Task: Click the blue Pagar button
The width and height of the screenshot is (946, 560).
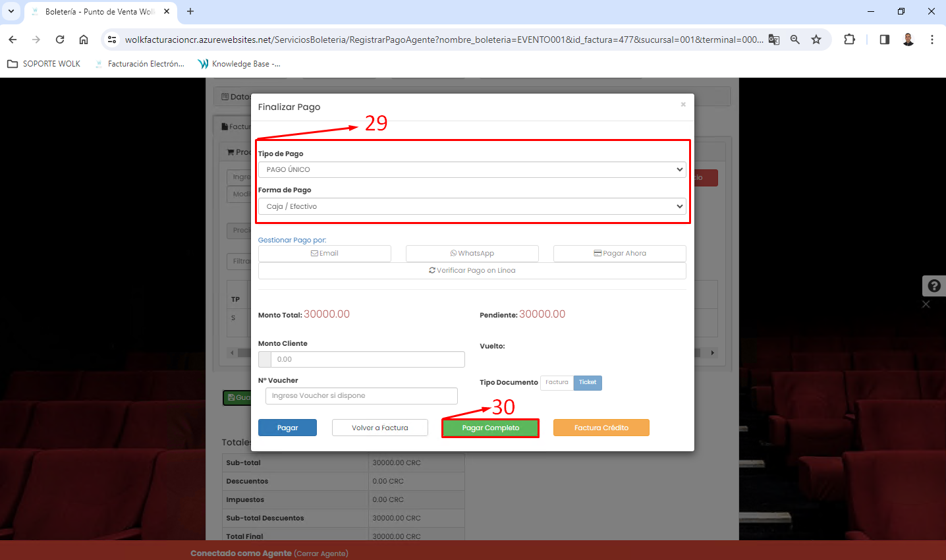Action: pyautogui.click(x=287, y=428)
